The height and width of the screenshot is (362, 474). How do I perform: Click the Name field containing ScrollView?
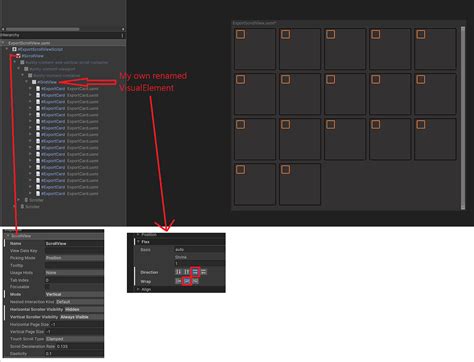74,243
